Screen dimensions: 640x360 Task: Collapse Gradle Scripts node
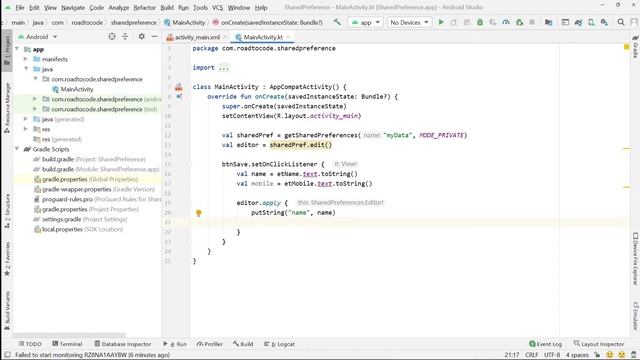tap(17, 149)
